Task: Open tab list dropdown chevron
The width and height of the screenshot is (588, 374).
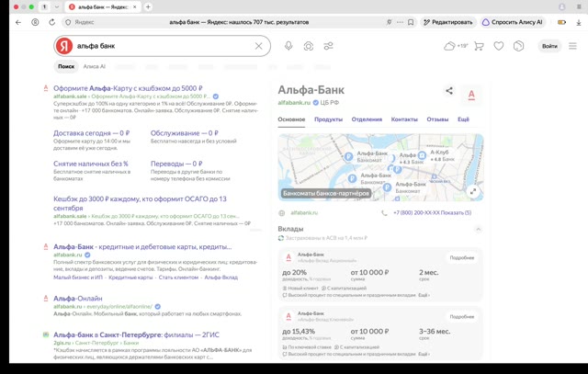Action: [x=57, y=6]
